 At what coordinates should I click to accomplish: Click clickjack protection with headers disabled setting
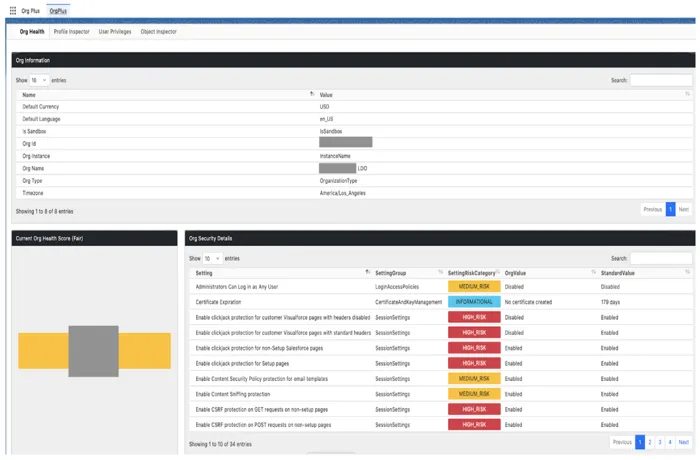[283, 318]
